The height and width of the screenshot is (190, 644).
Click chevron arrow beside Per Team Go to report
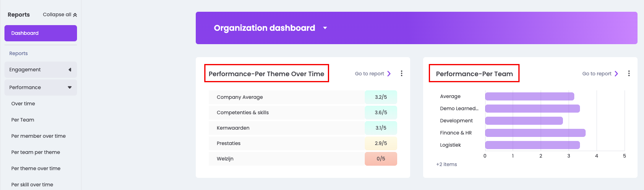click(x=616, y=73)
